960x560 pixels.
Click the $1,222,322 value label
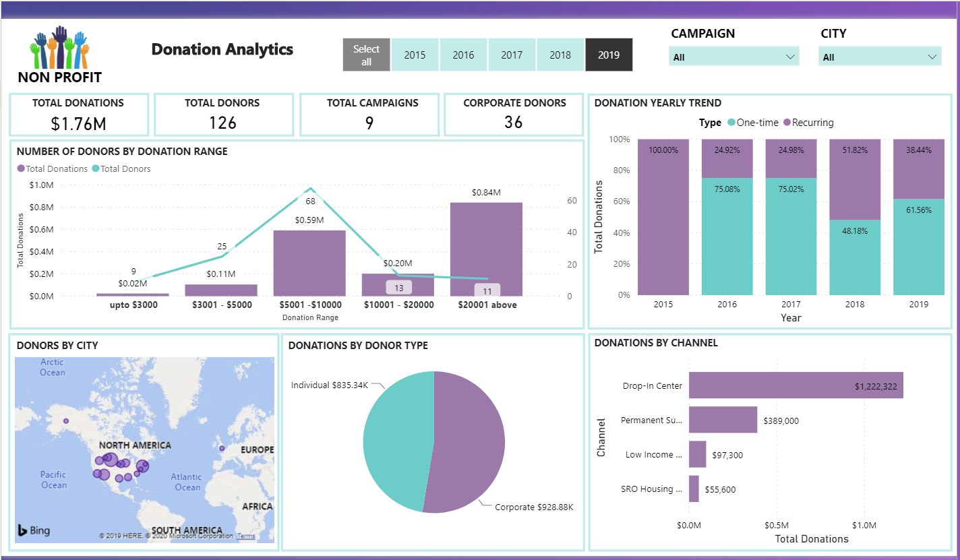coord(876,386)
